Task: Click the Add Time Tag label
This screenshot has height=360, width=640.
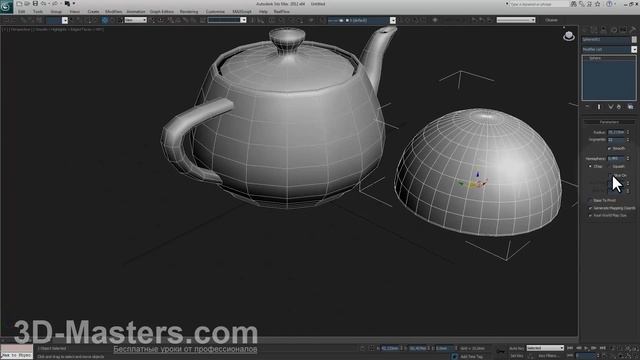Action: tap(471, 356)
